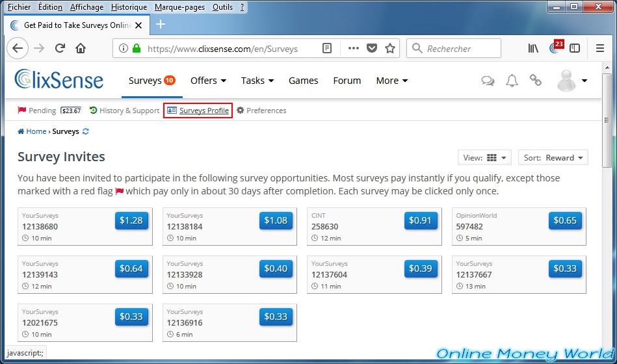
Task: Toggle reader view icon in address bar
Action: [327, 48]
